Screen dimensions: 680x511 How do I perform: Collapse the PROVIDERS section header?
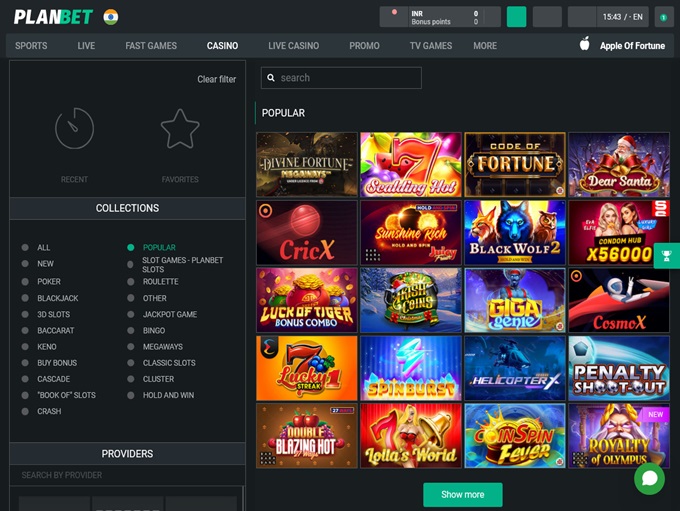pos(128,454)
